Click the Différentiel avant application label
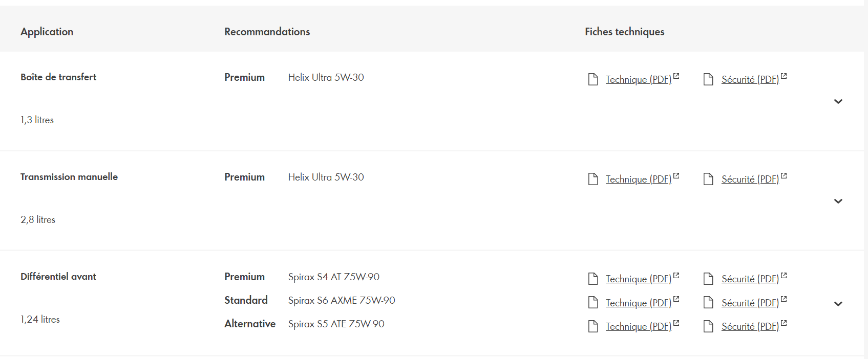The width and height of the screenshot is (868, 359). tap(58, 277)
